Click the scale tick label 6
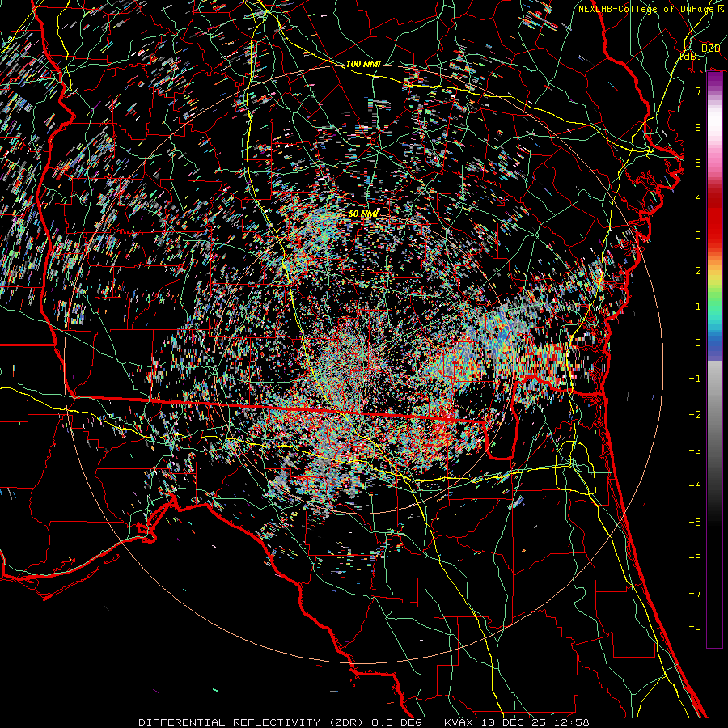Image resolution: width=728 pixels, height=728 pixels. [698, 127]
